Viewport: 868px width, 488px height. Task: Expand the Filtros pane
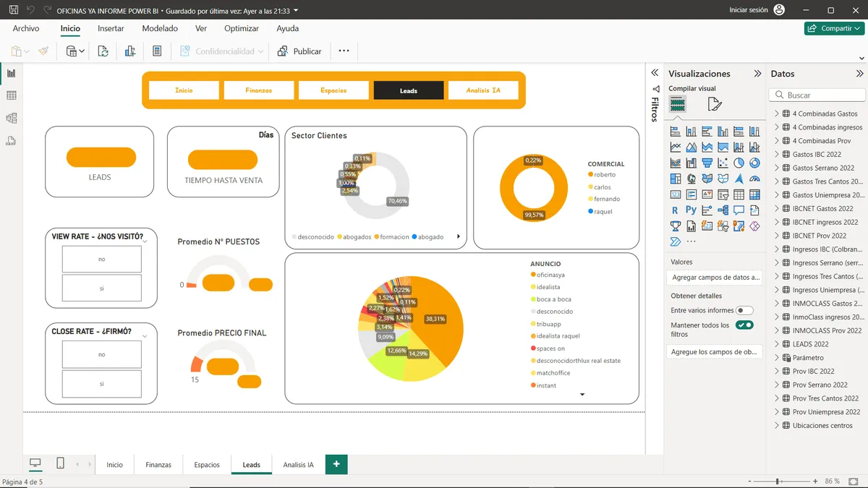coord(655,73)
